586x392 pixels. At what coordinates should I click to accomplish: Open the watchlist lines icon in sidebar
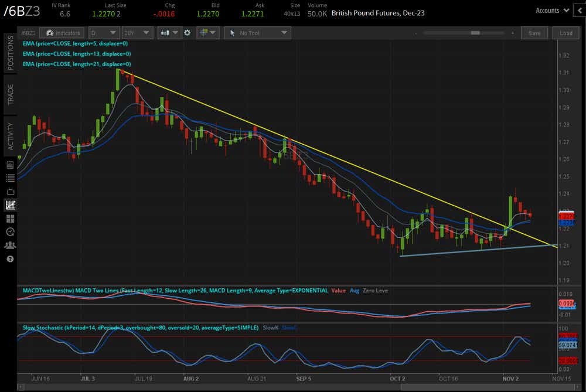pos(10,178)
